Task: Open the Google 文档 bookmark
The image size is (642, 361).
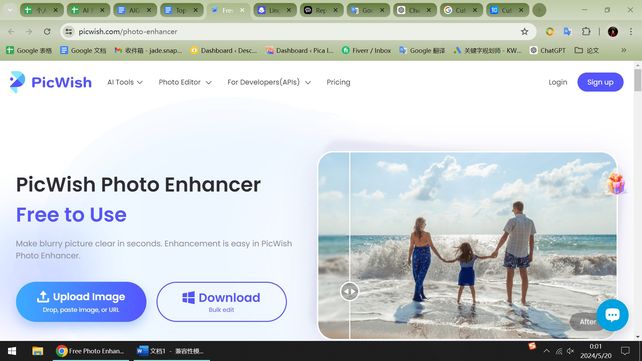Action: [83, 50]
